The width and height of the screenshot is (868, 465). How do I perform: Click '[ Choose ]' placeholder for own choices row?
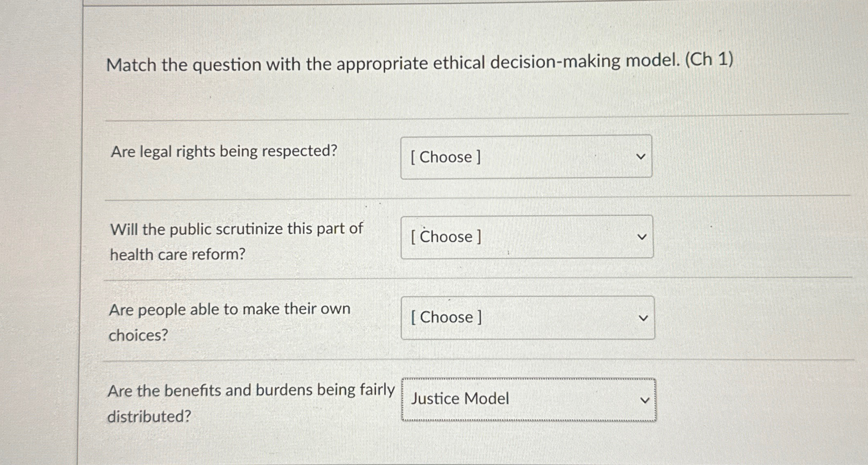click(446, 317)
